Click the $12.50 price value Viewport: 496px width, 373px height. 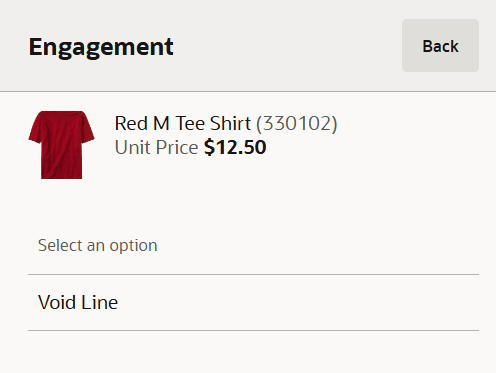pyautogui.click(x=235, y=147)
